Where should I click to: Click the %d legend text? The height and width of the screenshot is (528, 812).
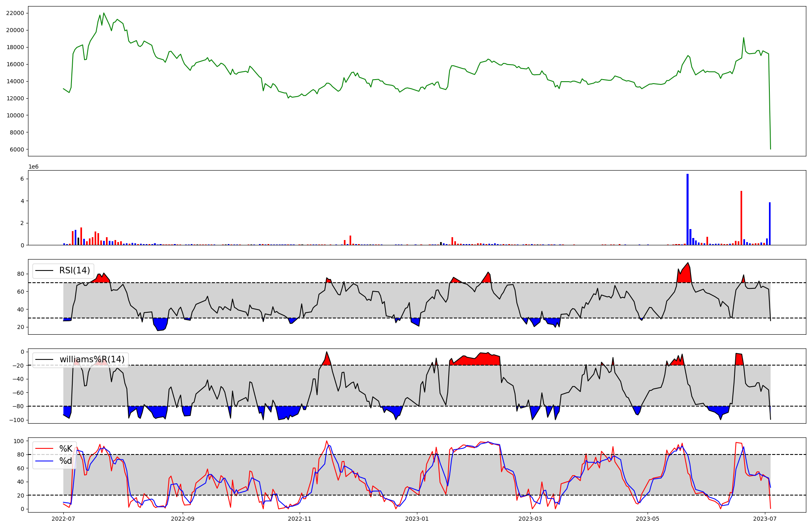coord(66,461)
